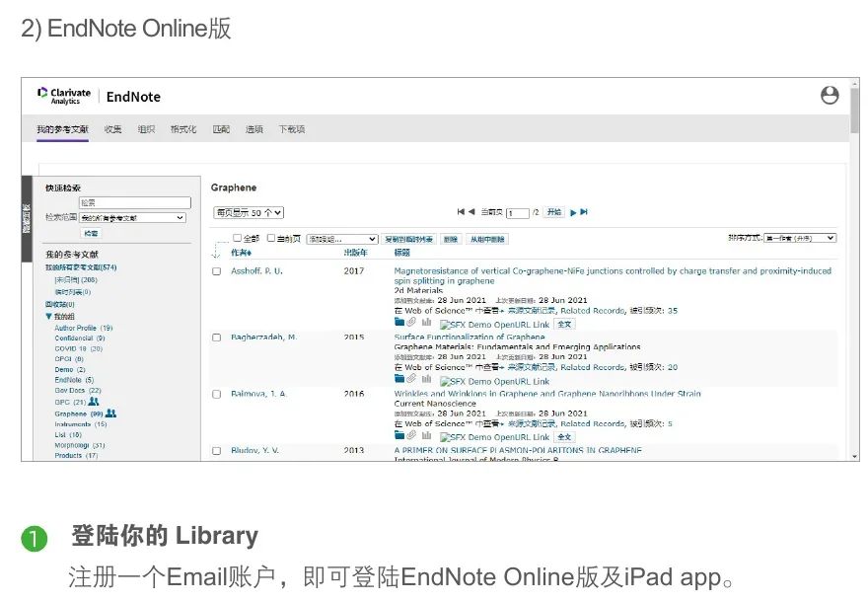Open the bar chart icon for Bagherzadeh
This screenshot has width=868, height=602.
click(426, 378)
